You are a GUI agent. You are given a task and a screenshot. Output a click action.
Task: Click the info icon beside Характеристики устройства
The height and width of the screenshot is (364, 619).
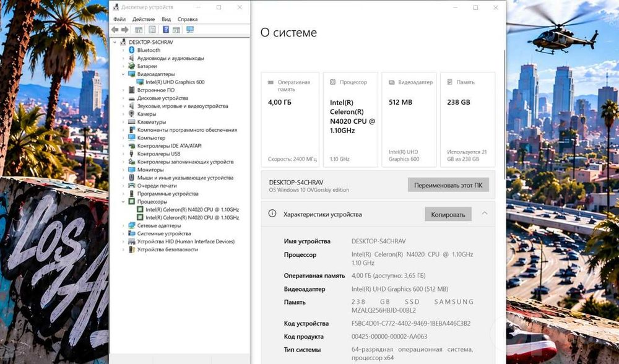click(x=272, y=214)
